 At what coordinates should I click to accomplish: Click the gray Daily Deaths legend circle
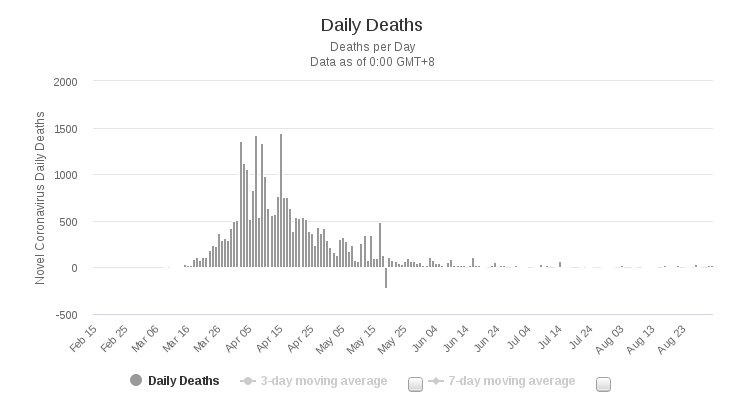tap(136, 380)
